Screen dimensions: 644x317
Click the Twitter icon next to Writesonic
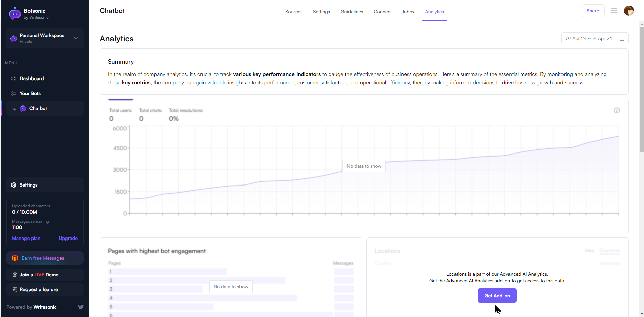pyautogui.click(x=81, y=307)
